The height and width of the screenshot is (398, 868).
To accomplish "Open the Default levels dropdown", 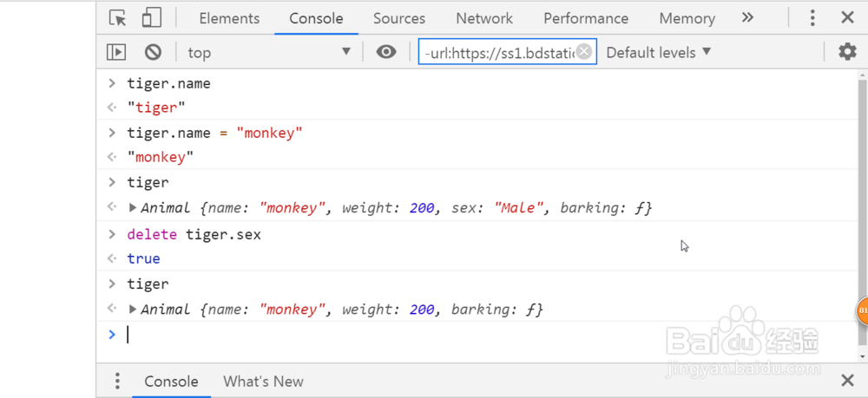I will point(658,52).
